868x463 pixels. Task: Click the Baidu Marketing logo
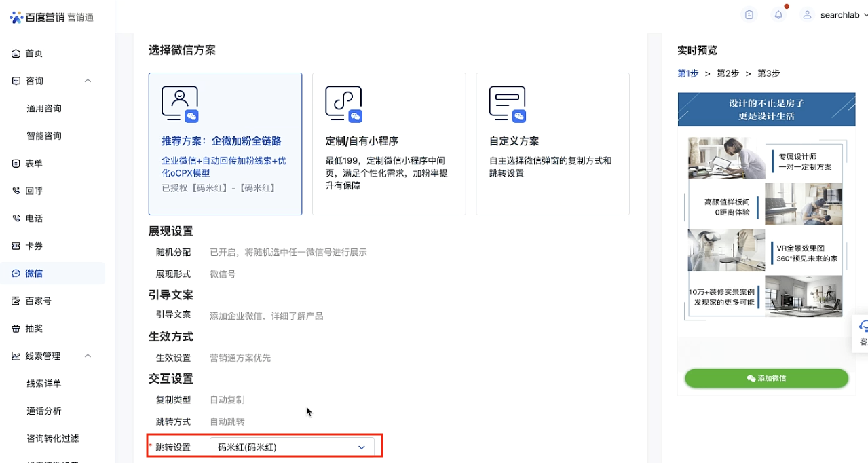(52, 17)
